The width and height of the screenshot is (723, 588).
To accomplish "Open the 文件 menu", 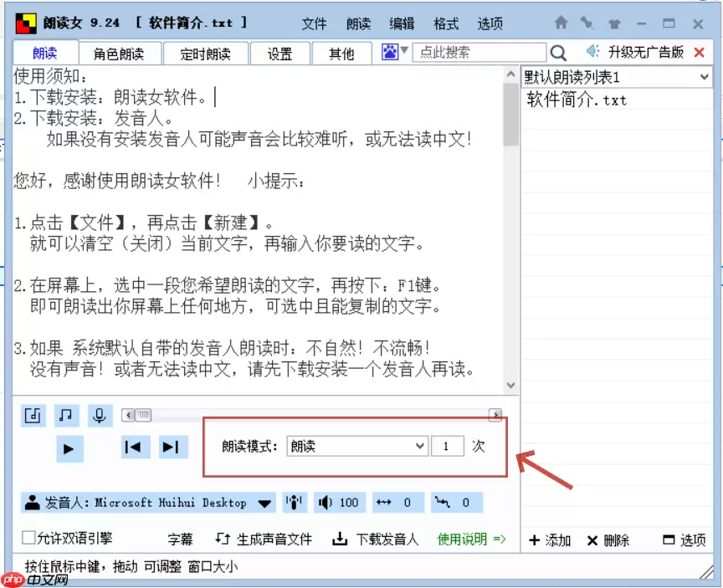I will (x=315, y=23).
